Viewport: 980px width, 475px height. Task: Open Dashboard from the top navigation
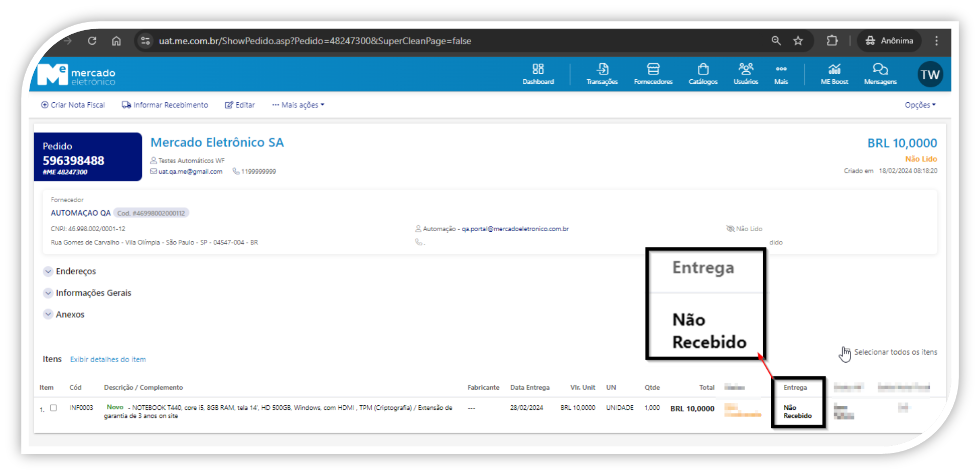pos(538,74)
